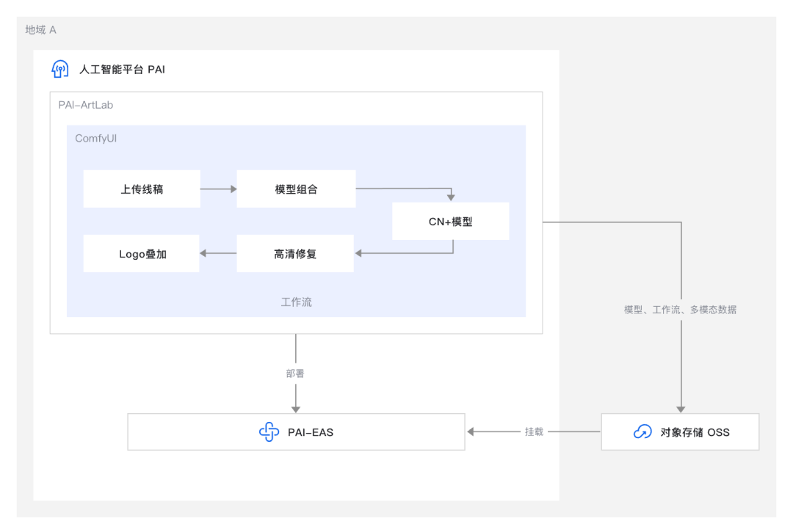Click the PAI platform head icon

point(59,69)
